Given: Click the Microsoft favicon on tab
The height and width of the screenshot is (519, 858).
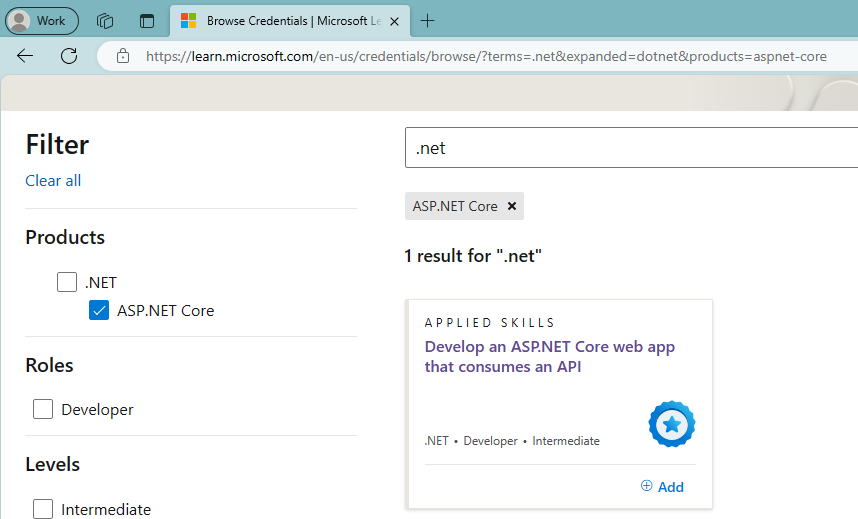Looking at the screenshot, I should tap(188, 20).
